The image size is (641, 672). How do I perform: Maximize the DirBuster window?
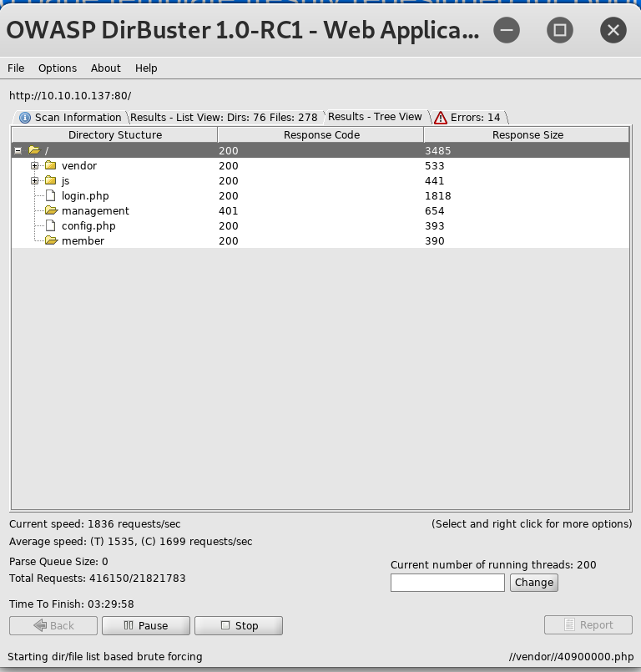[559, 30]
